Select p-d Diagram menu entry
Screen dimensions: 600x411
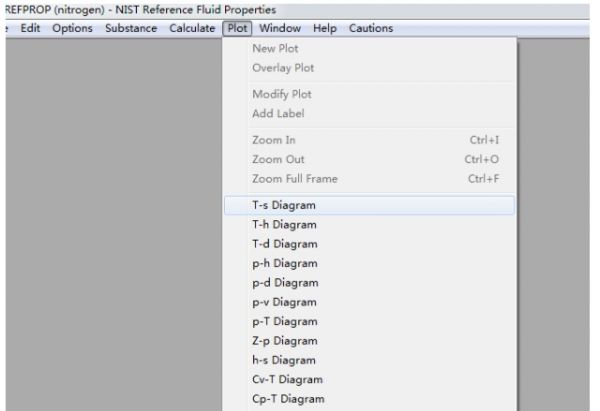tap(285, 283)
